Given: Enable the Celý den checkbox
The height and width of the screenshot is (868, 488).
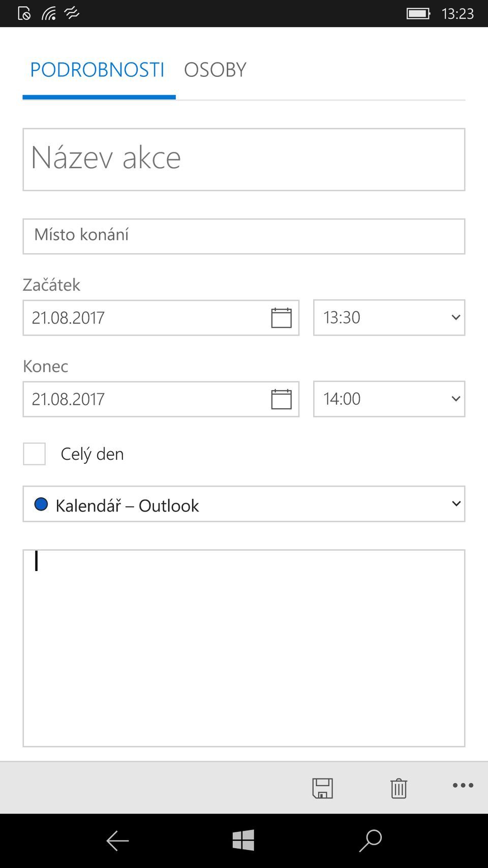Looking at the screenshot, I should click(35, 454).
